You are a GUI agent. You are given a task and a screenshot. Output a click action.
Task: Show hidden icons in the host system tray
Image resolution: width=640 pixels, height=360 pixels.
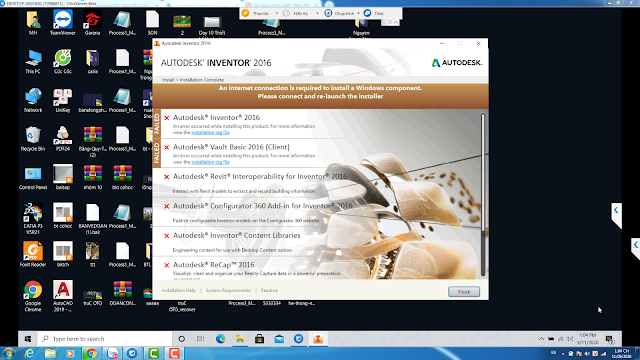point(563,353)
